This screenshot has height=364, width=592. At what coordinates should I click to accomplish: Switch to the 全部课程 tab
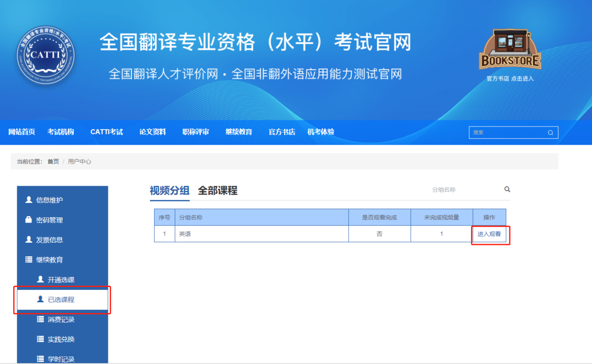[217, 190]
